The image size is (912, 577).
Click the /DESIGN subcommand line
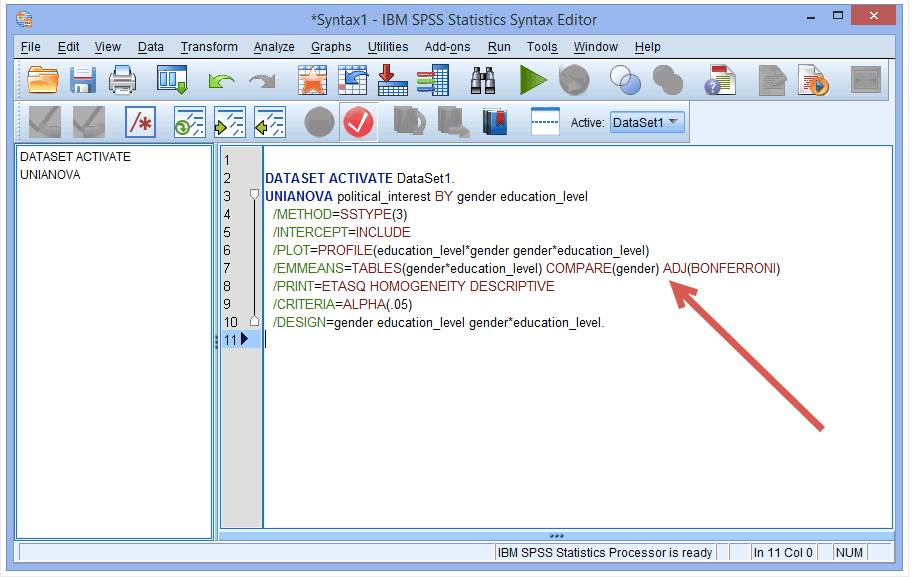[x=439, y=322]
